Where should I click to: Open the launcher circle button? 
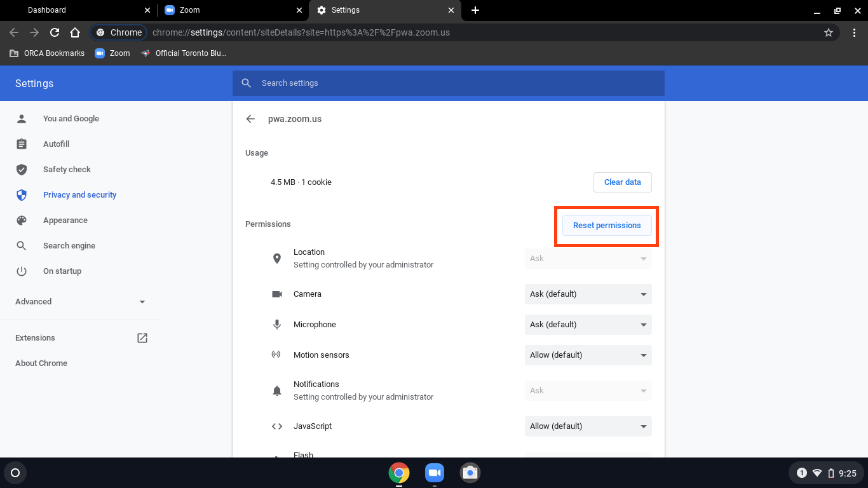(x=15, y=473)
